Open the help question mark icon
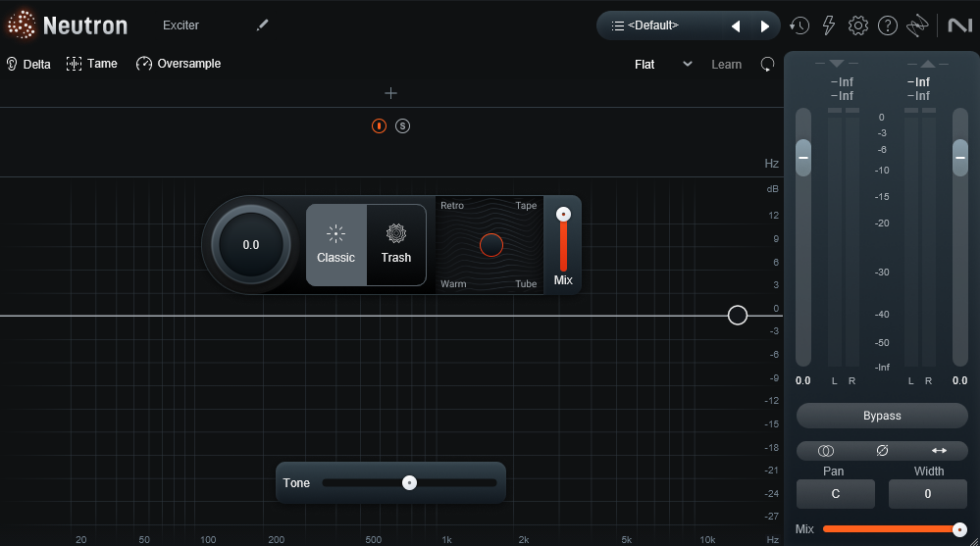 (x=888, y=25)
